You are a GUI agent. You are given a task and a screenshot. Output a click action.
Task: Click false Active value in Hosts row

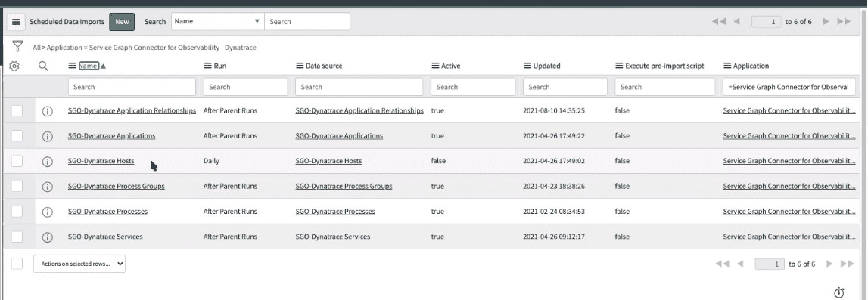pyautogui.click(x=438, y=161)
